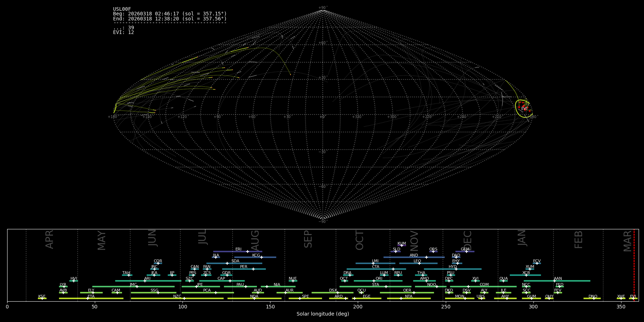This screenshot has width=644, height=322.
Task: Select the AUG month label
Action: point(255,240)
